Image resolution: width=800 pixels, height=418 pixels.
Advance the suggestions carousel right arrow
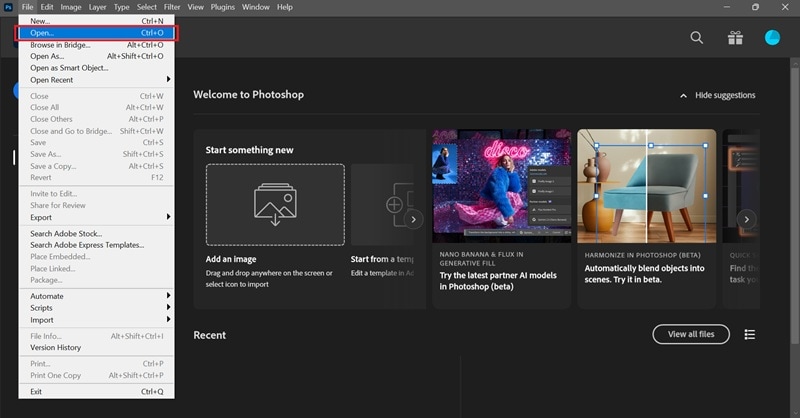pyautogui.click(x=746, y=219)
